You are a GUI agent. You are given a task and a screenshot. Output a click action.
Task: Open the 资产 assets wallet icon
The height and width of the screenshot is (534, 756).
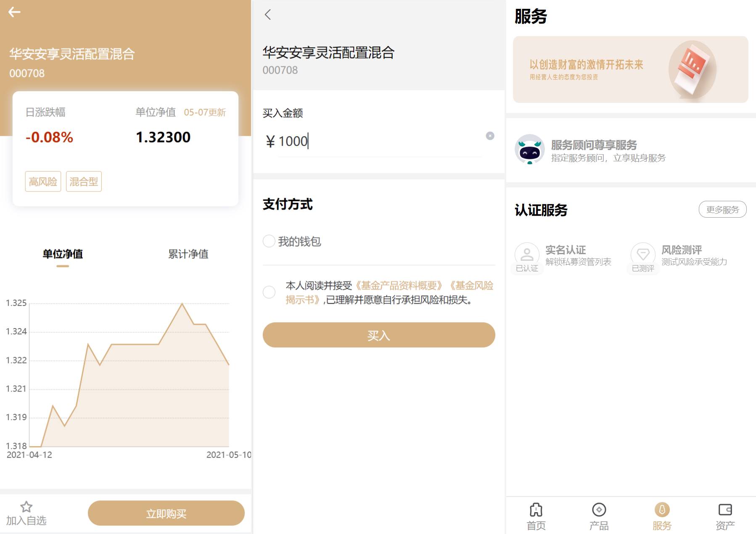pyautogui.click(x=725, y=510)
